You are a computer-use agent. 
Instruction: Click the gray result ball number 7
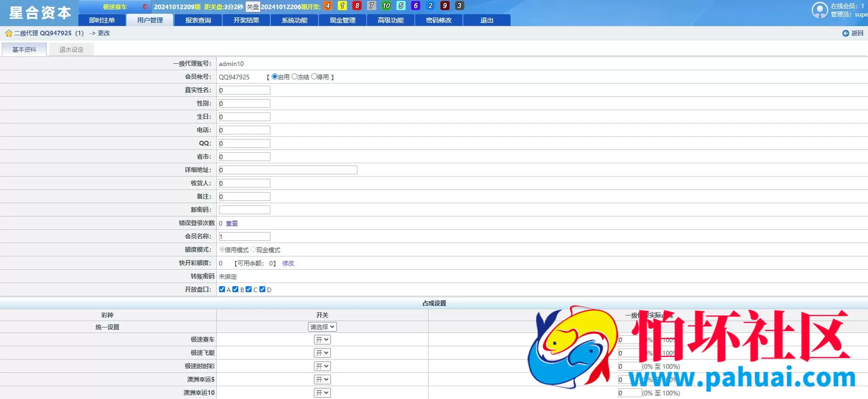(x=372, y=6)
